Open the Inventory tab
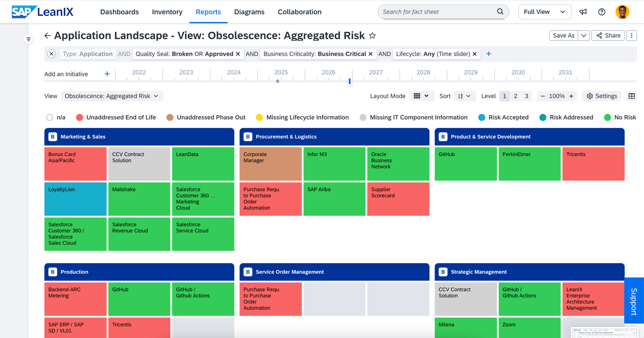 coord(167,12)
